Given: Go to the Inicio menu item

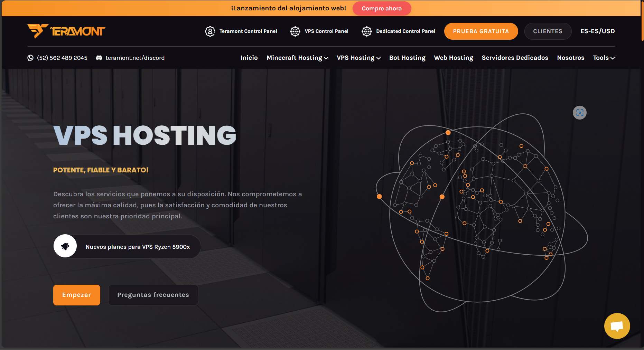Looking at the screenshot, I should [249, 58].
